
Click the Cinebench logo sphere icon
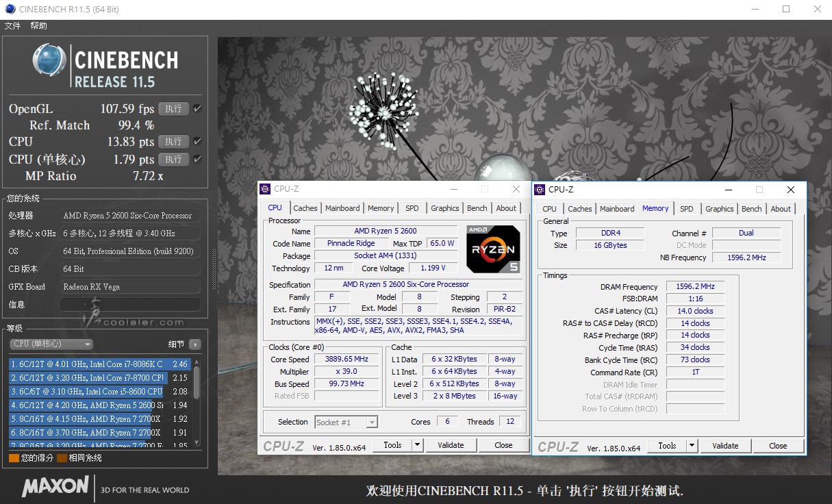(x=49, y=60)
